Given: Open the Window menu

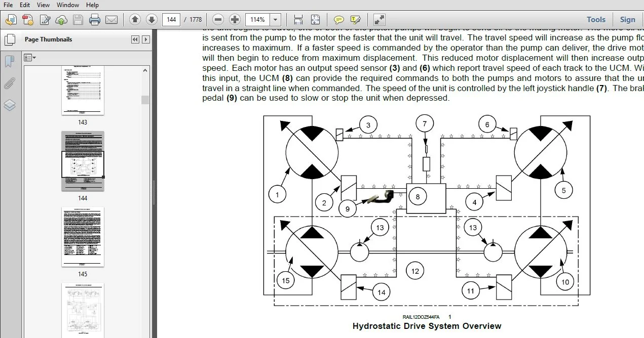Looking at the screenshot, I should tap(67, 5).
